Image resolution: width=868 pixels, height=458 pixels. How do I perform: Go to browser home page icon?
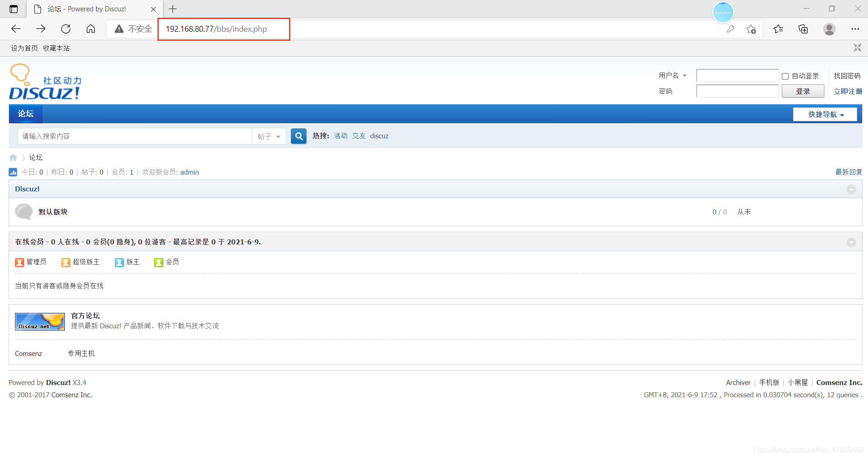[91, 29]
